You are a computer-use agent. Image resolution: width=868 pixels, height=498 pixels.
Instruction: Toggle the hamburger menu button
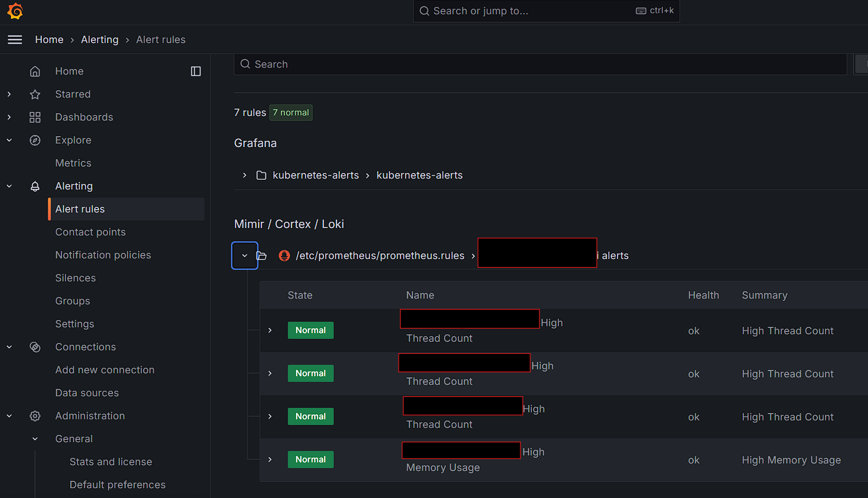15,40
